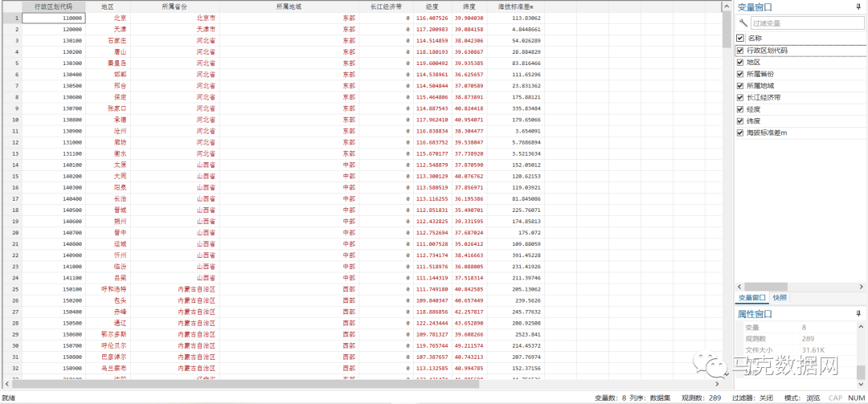Screen dimensions: 868x404
Task: Select the 长江经济带 column header
Action: pos(386,6)
